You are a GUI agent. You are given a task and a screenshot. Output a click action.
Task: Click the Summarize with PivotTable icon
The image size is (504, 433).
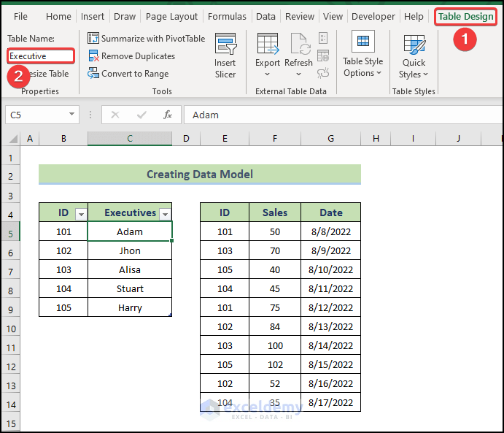(x=93, y=39)
